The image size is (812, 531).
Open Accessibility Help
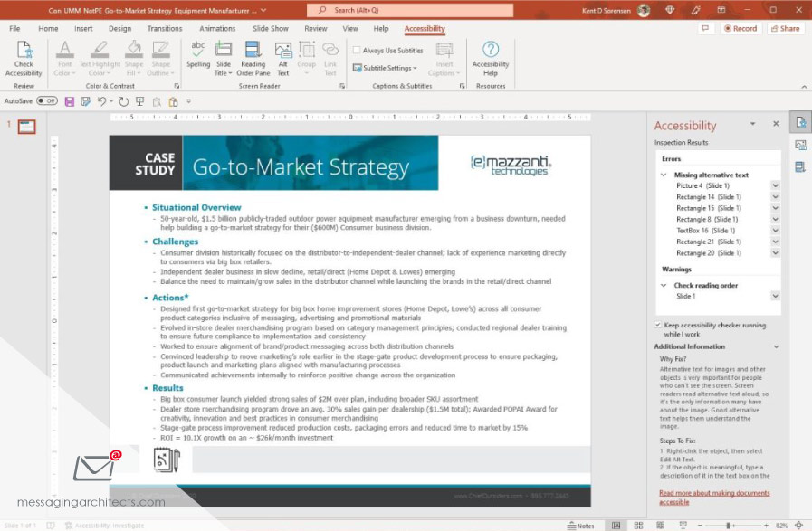[491, 58]
